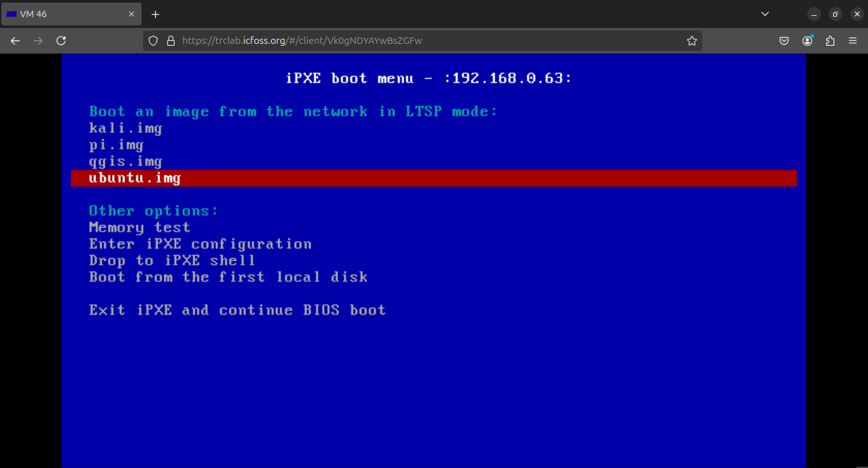This screenshot has width=868, height=468.
Task: Reload the current page
Action: point(61,41)
